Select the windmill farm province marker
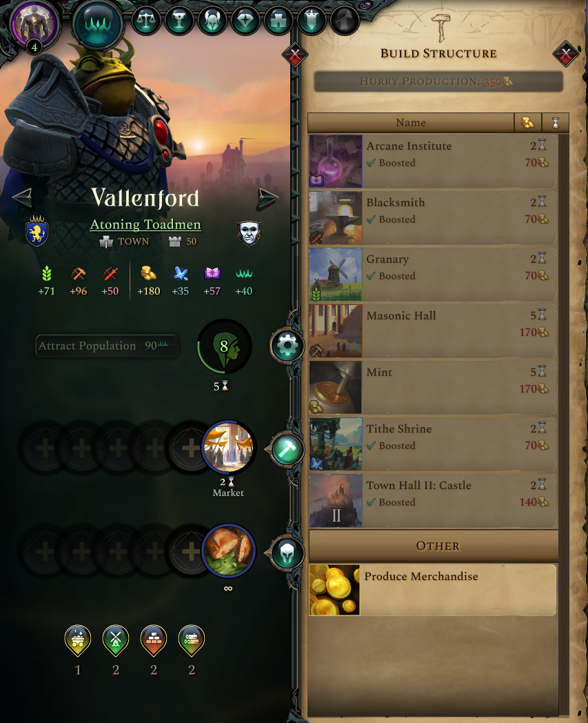 [116, 640]
